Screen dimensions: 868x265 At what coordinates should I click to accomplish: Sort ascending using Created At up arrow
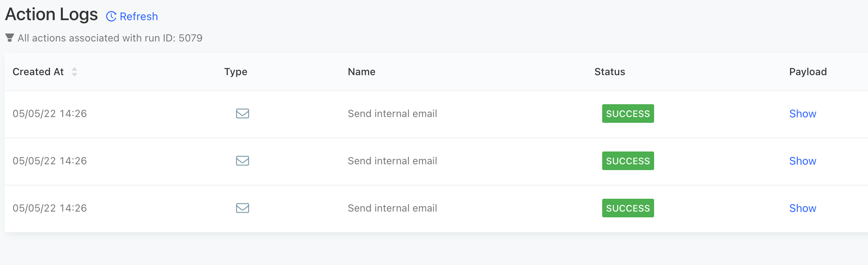pyautogui.click(x=74, y=69)
